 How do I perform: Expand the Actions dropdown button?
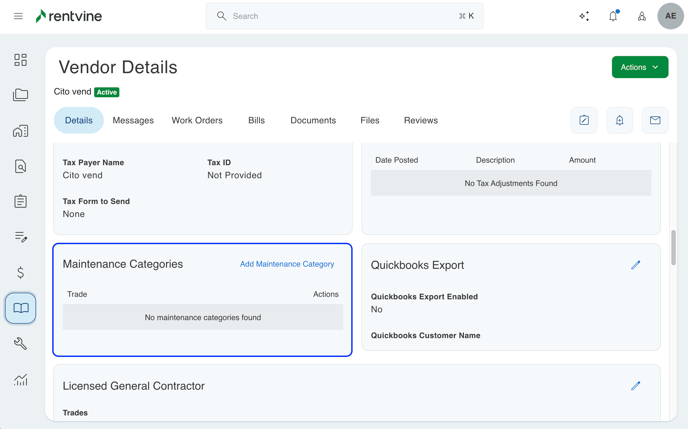click(640, 67)
